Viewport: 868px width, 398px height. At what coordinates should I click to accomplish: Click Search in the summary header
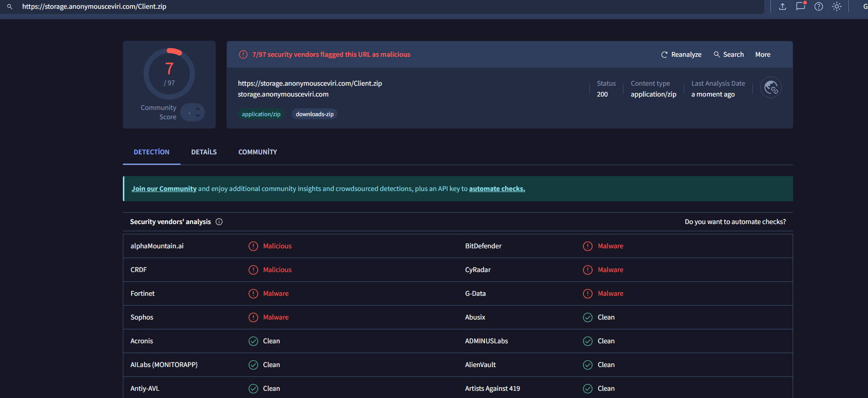729,55
